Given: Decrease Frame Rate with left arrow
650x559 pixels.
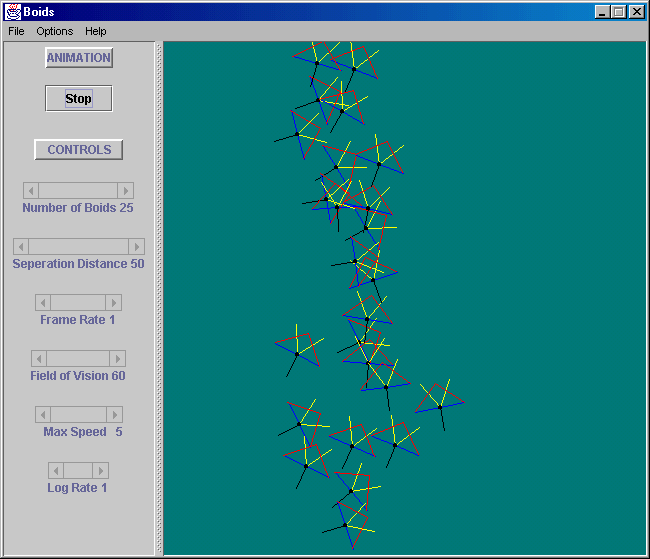Looking at the screenshot, I should [43, 303].
